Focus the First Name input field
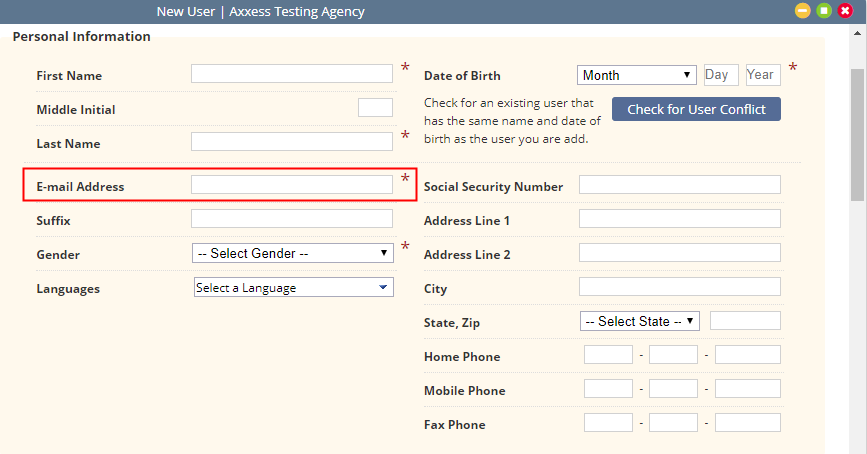 tap(292, 74)
